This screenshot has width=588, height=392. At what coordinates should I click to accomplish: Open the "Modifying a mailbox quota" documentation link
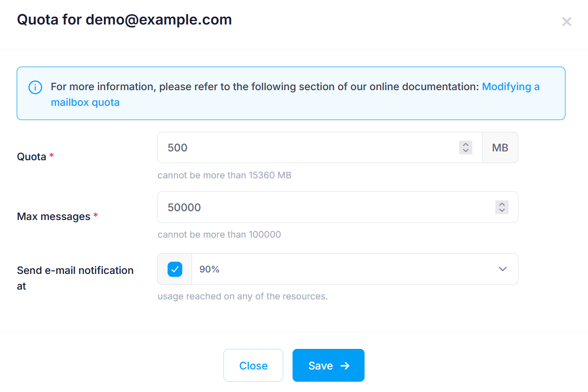(511, 87)
